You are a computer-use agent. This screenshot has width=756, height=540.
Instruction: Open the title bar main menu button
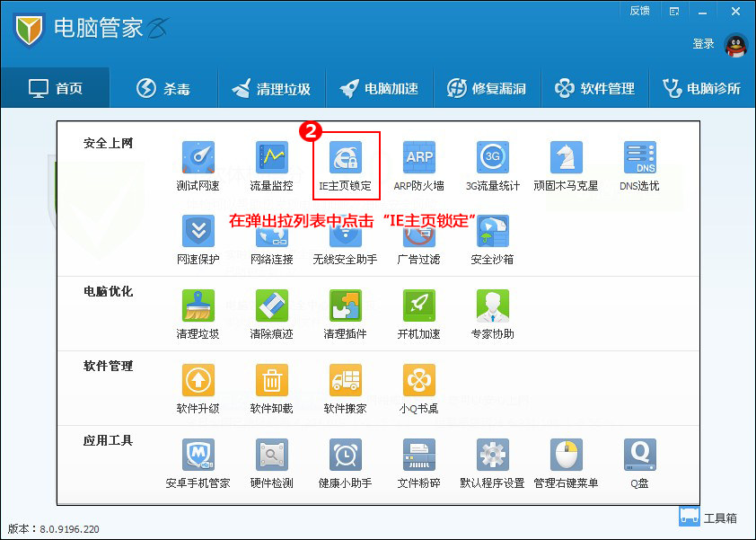[674, 11]
